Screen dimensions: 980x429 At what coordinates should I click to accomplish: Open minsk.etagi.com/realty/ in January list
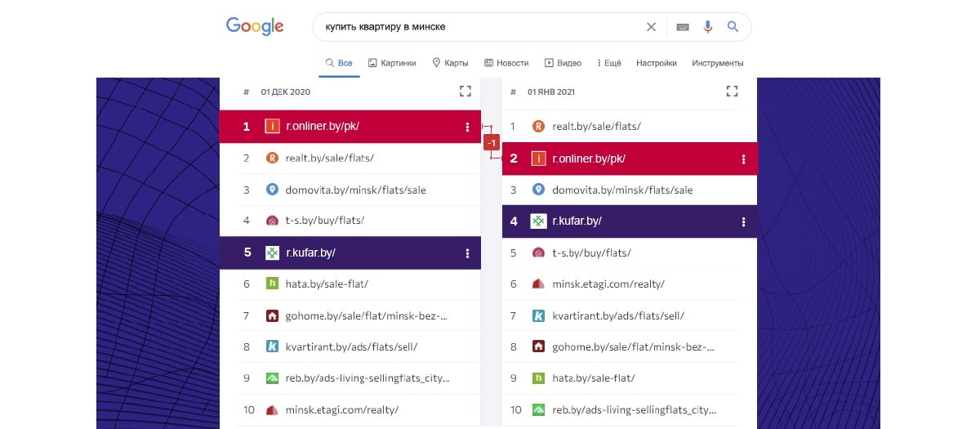click(608, 284)
